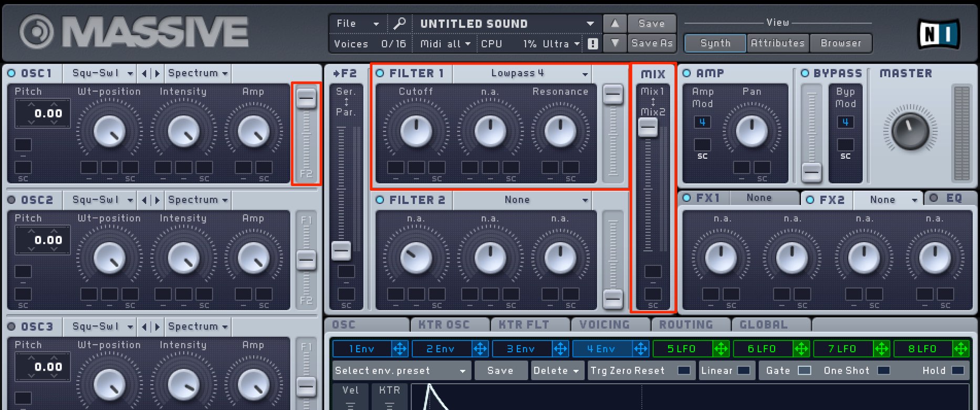
Task: Click the up arrow for previous preset
Action: coord(615,23)
